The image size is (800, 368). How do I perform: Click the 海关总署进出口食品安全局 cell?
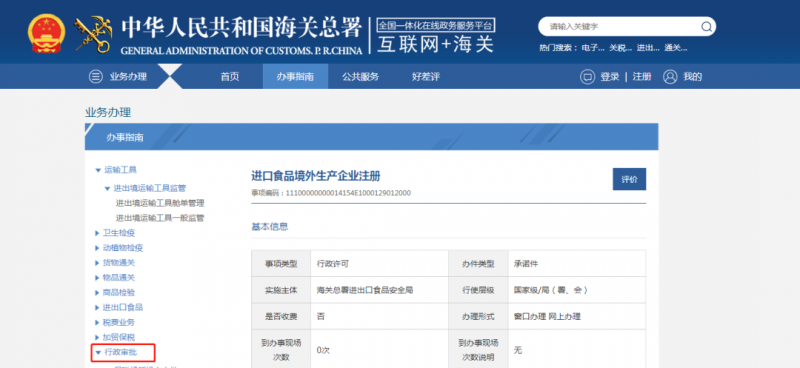[x=380, y=290]
